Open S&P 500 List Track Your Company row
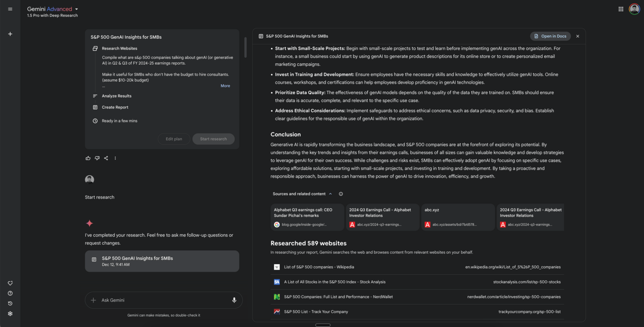Viewport: 644px width, 327px height. [417, 312]
